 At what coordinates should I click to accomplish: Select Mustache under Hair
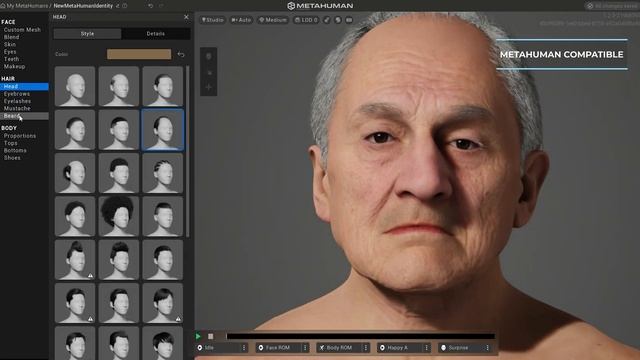17,109
